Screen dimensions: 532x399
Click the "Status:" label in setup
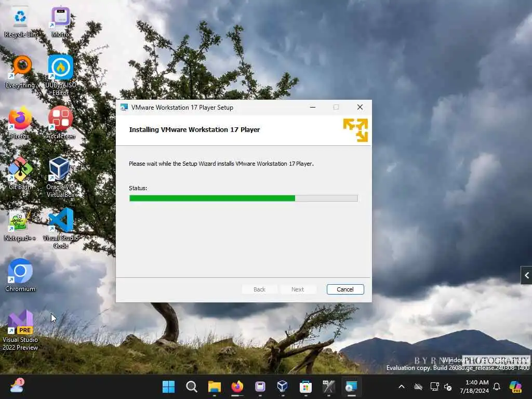click(138, 188)
